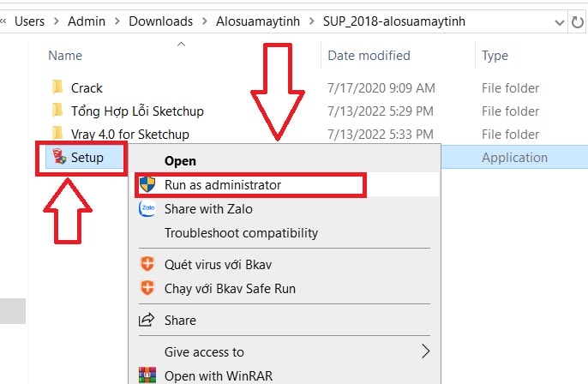
Task: Choose Open from the context menu
Action: 180,161
